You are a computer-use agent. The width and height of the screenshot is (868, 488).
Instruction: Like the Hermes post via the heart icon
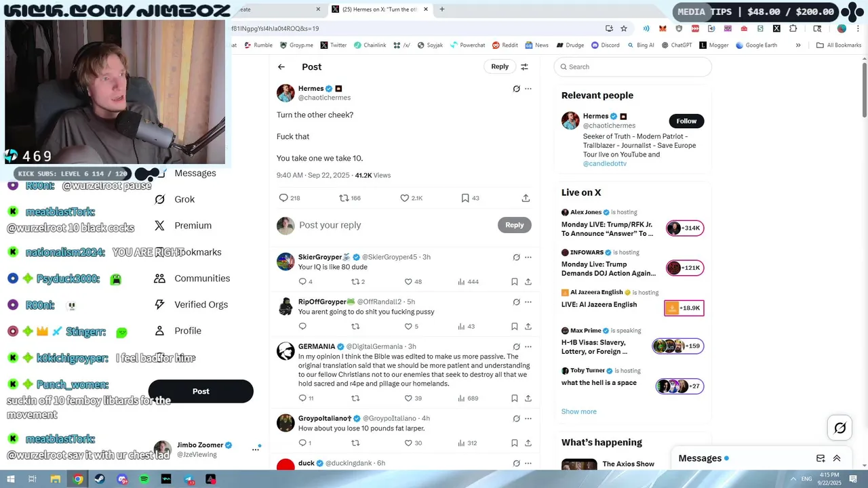coord(405,198)
